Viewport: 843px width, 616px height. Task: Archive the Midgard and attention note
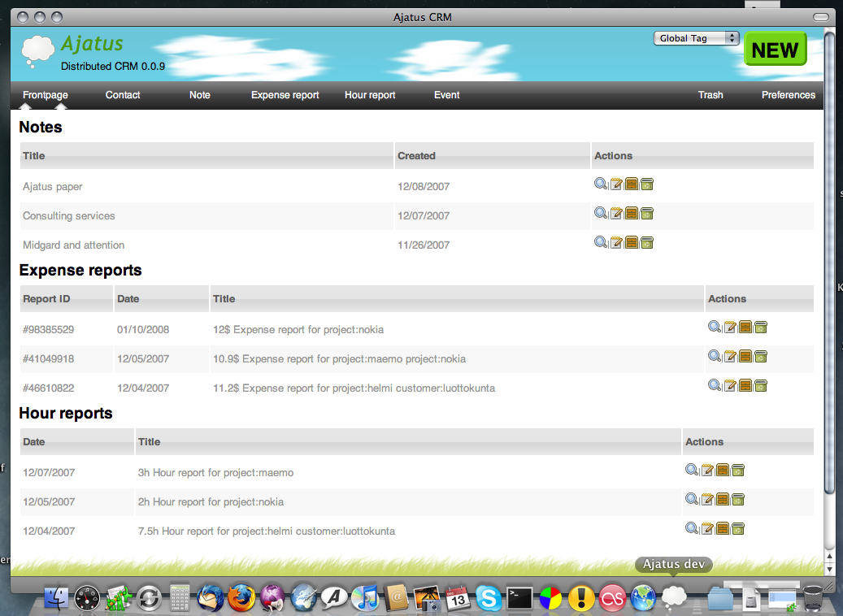pyautogui.click(x=632, y=243)
